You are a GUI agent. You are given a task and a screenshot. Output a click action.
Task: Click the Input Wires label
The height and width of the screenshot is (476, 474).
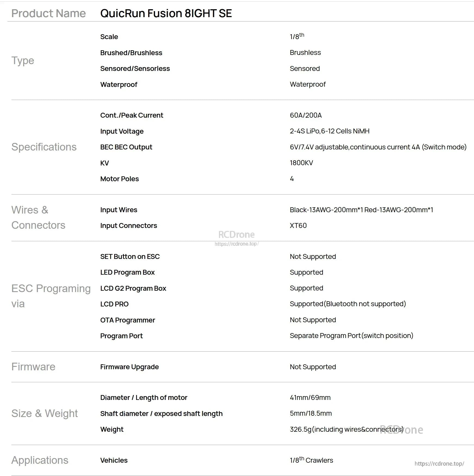coord(119,210)
